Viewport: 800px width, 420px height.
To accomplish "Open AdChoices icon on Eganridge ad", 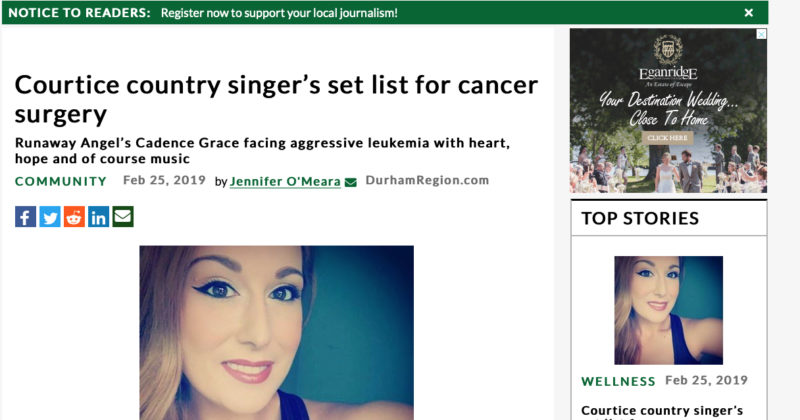I will click(761, 34).
